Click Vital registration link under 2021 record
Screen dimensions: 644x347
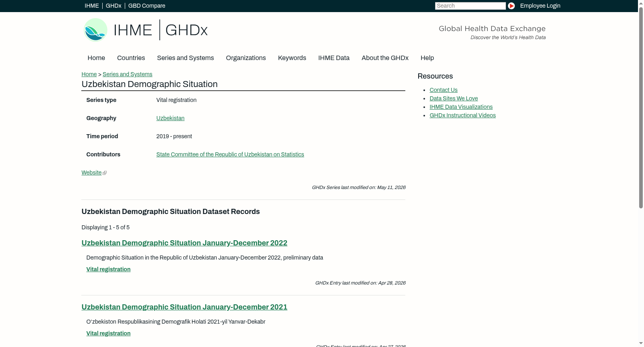(x=108, y=333)
